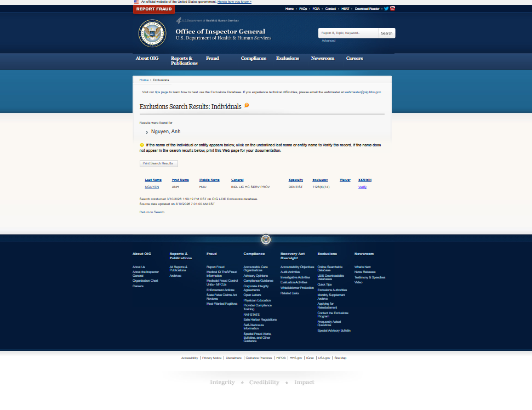
Task: Click the Search button in the header
Action: 386,33
